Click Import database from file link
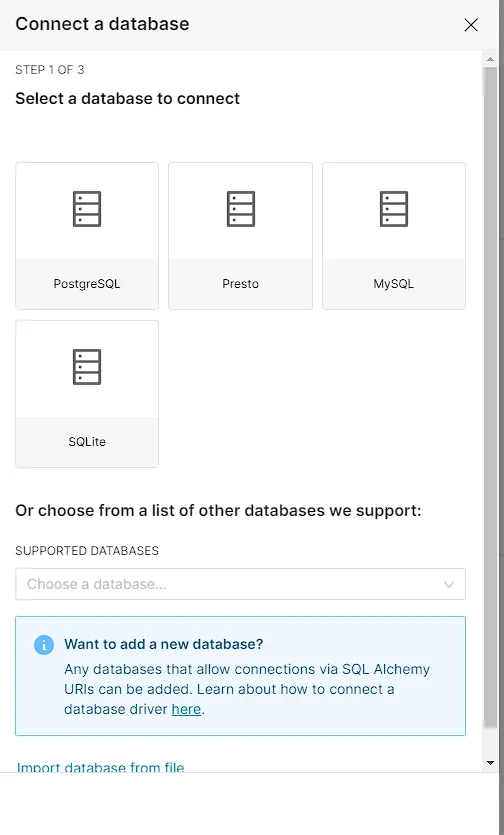 click(x=100, y=767)
